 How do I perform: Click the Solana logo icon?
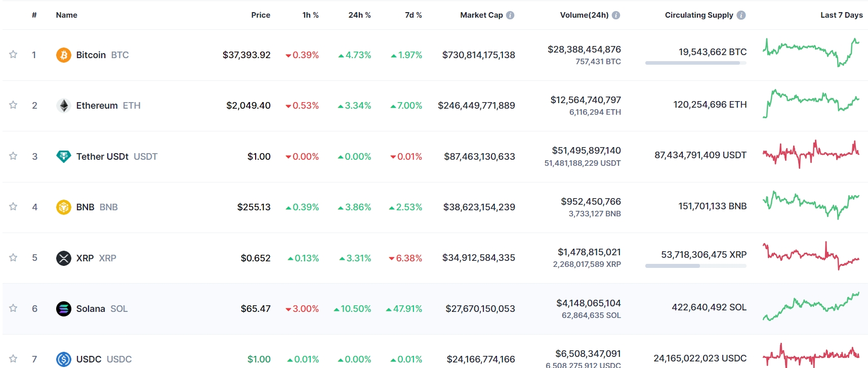(x=63, y=308)
